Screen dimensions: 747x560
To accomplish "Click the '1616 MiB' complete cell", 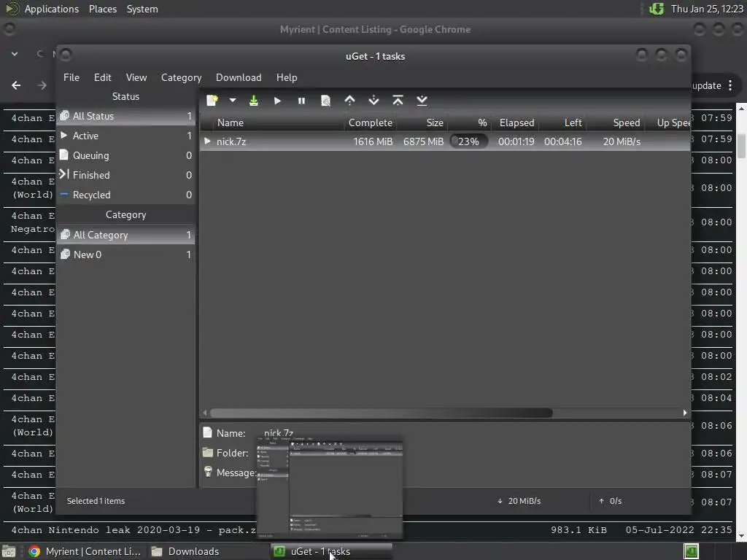I will [x=373, y=141].
